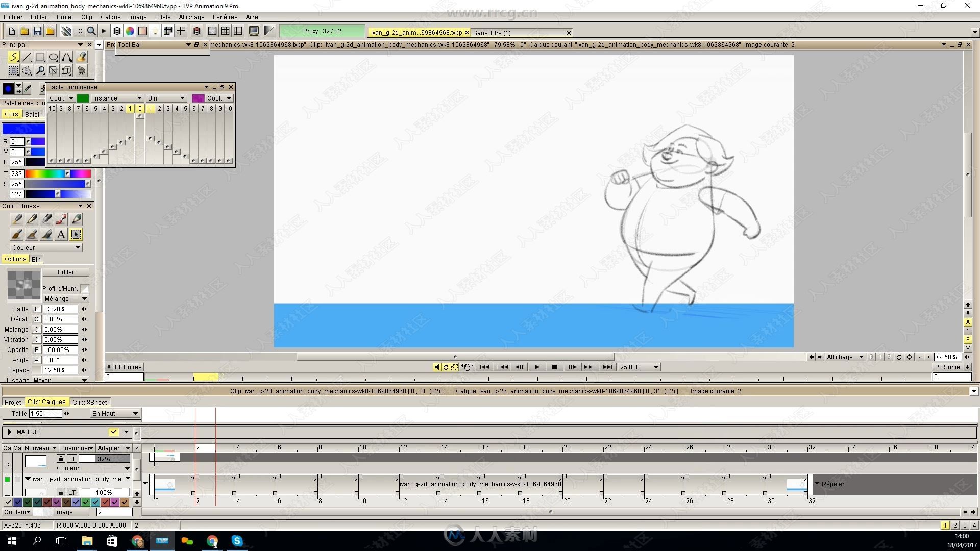Toggle lock on the 32% opacity layer
980x551 pixels.
[61, 459]
